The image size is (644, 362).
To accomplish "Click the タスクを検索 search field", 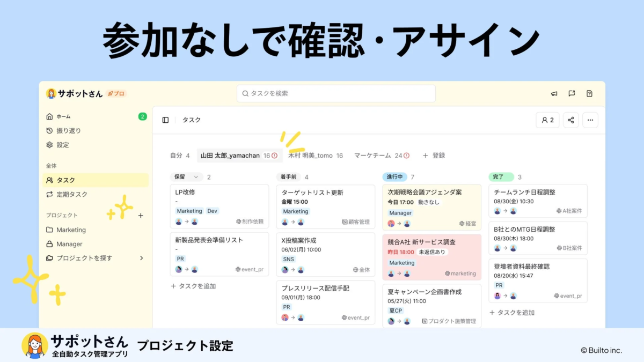I will tap(336, 93).
